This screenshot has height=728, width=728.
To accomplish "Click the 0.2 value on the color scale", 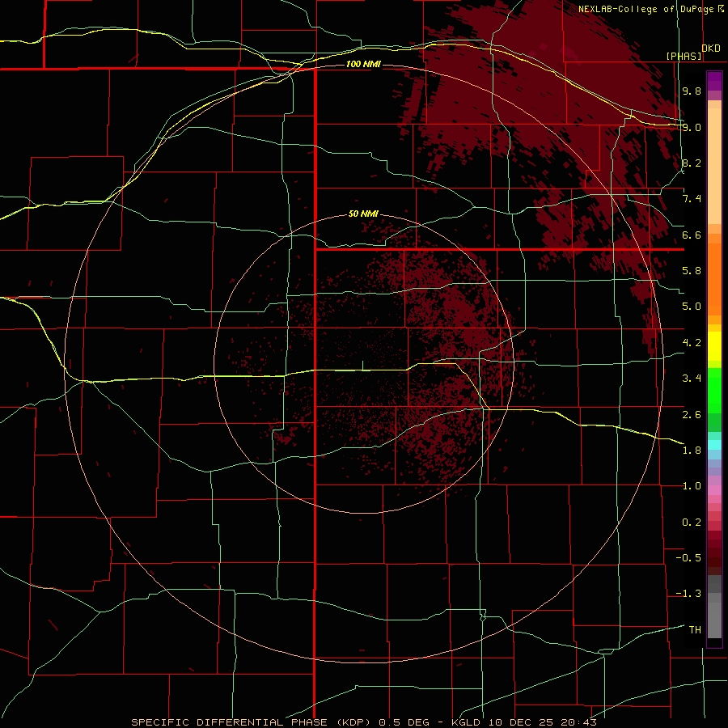I will (x=692, y=523).
